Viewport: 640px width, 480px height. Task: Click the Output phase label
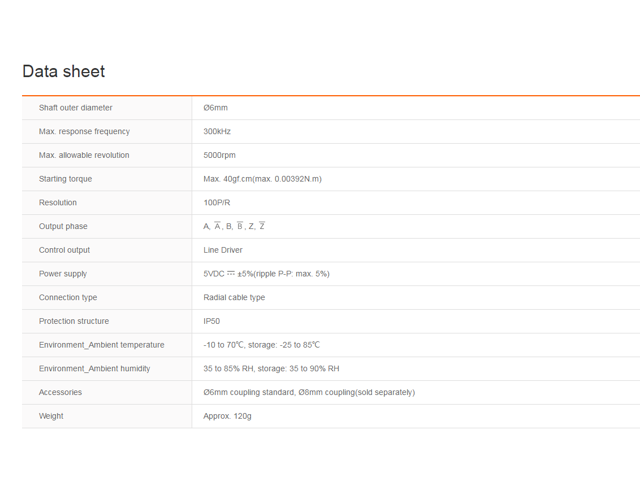click(63, 226)
